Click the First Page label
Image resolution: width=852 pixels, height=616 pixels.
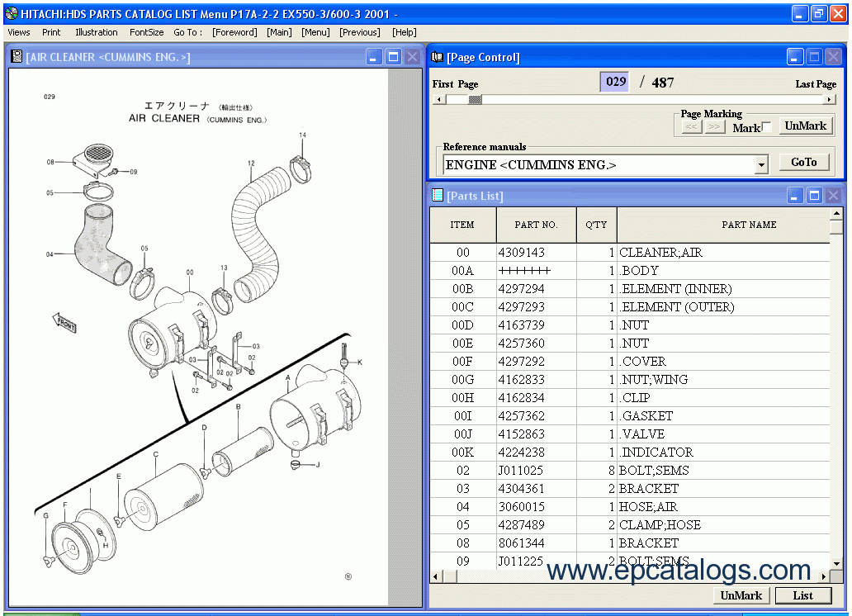point(456,83)
